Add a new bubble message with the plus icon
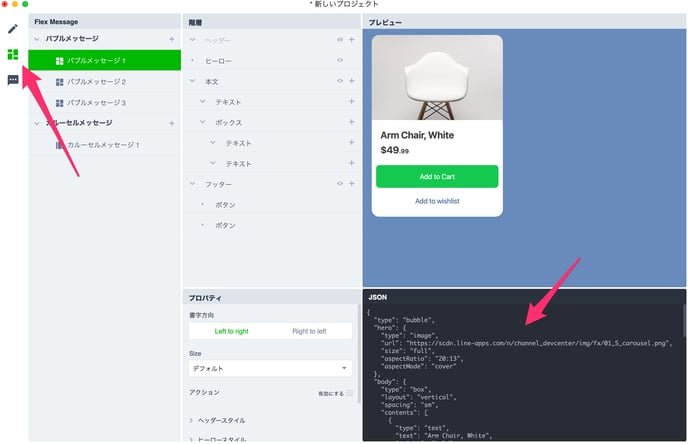The height and width of the screenshot is (444, 688). (x=172, y=39)
